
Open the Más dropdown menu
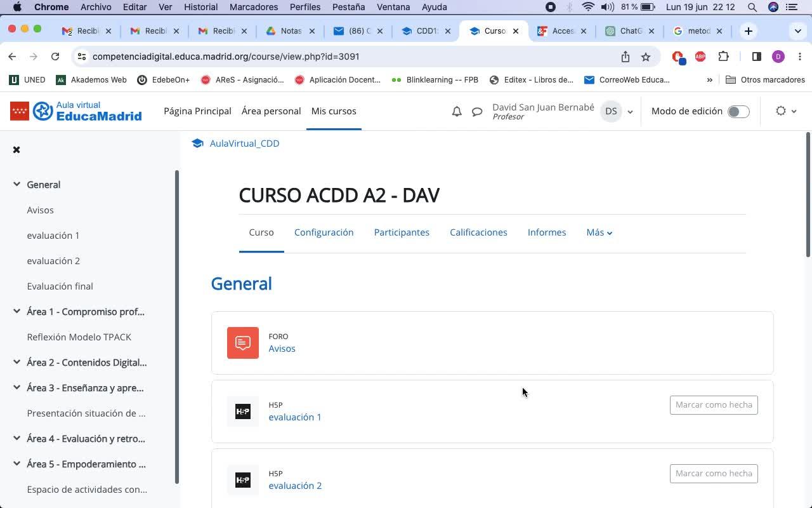pos(599,232)
